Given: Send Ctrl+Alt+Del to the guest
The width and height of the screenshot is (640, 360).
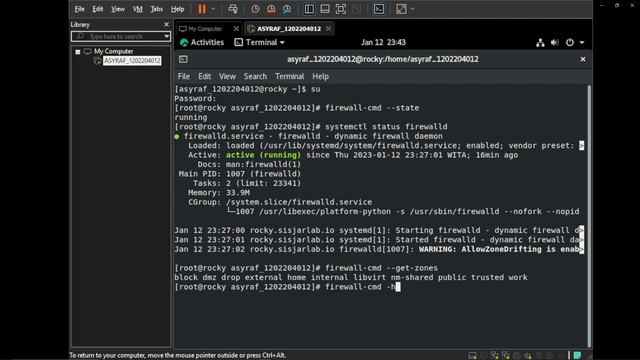Looking at the screenshot, I should [233, 9].
